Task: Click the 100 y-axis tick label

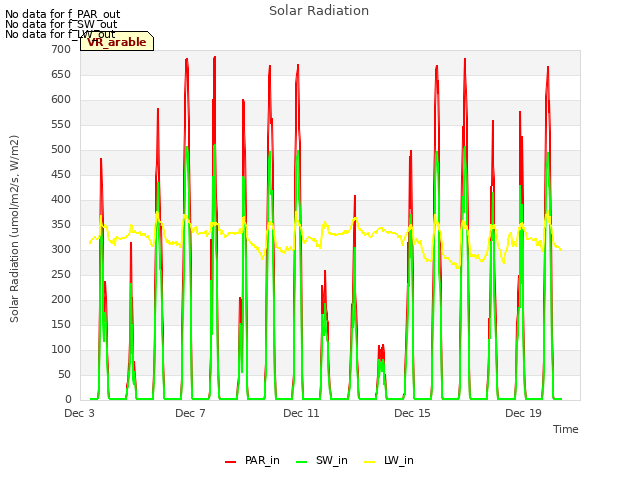Action: (x=61, y=350)
